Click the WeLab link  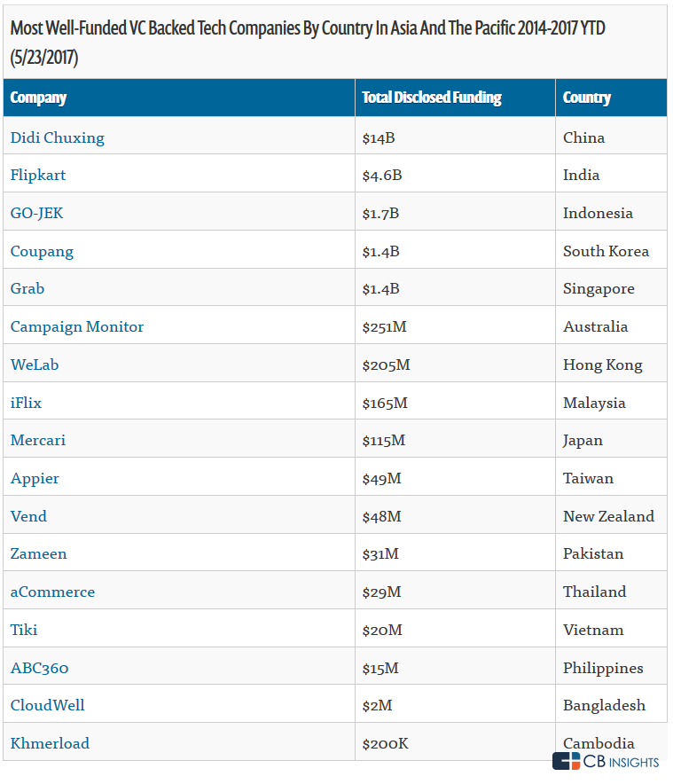coord(35,365)
